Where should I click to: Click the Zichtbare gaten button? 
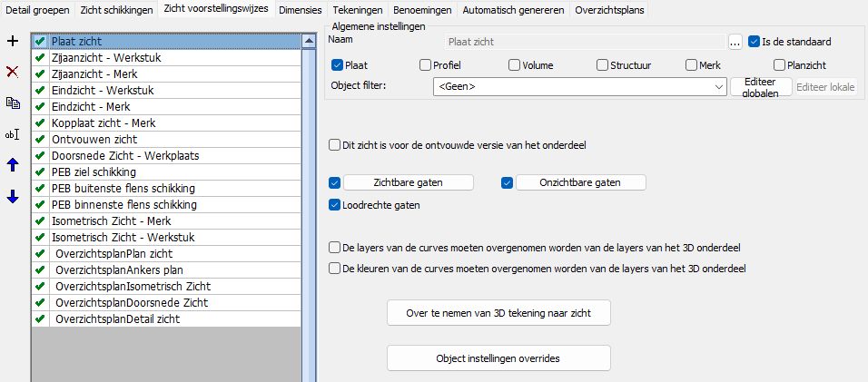408,182
